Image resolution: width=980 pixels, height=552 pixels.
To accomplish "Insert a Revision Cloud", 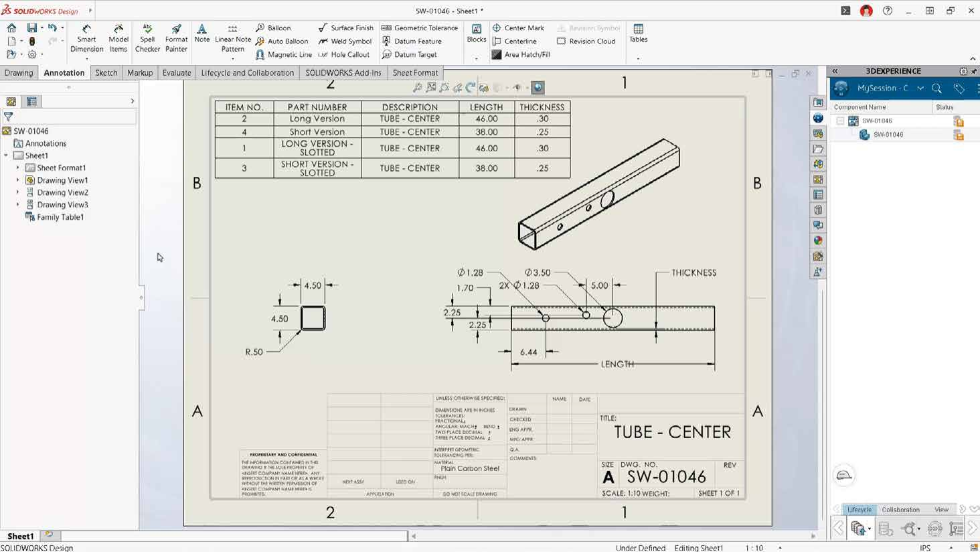I will [586, 42].
